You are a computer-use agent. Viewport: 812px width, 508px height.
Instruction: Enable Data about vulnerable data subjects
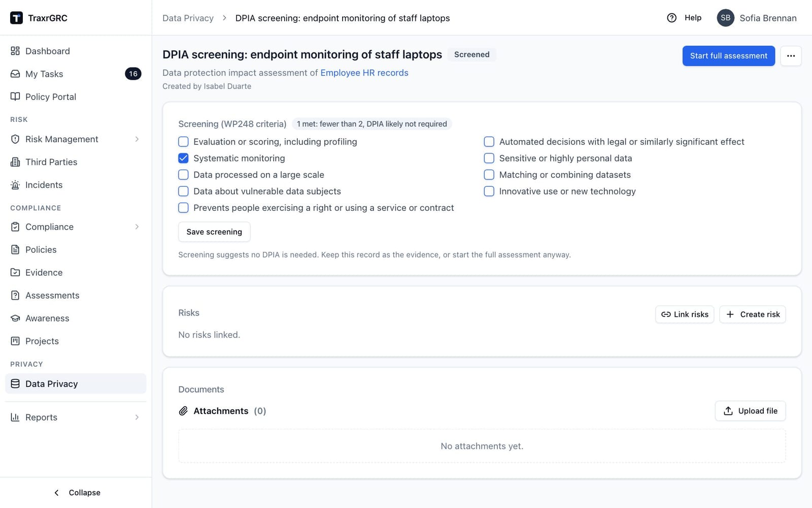coord(183,191)
